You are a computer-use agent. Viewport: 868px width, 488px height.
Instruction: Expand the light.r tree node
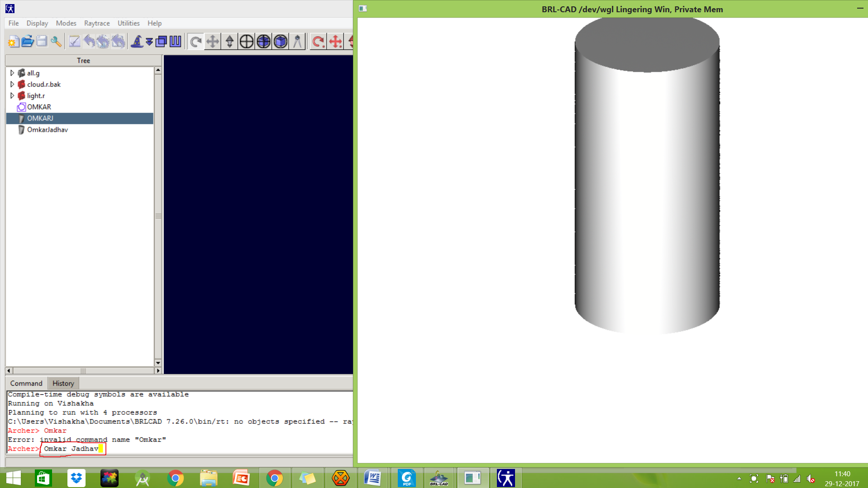pyautogui.click(x=12, y=96)
